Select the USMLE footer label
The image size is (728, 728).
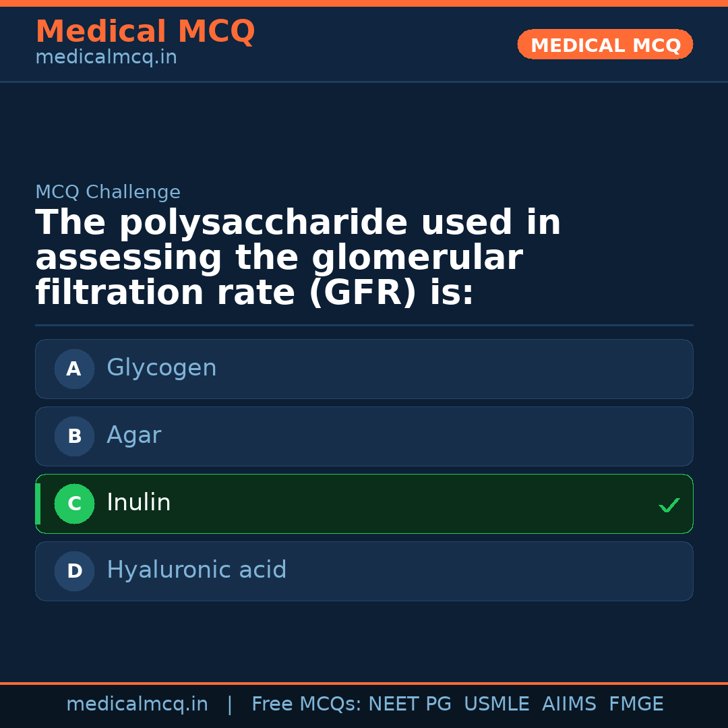496,704
